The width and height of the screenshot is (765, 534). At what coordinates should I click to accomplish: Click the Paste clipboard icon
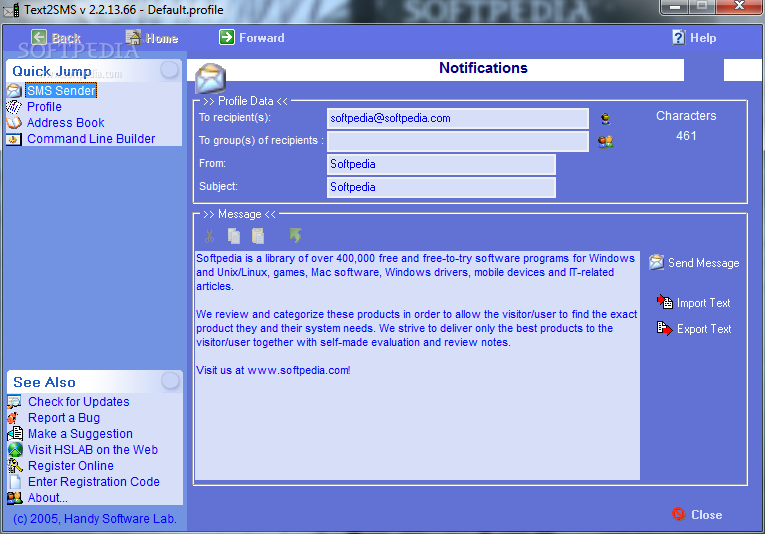(258, 236)
